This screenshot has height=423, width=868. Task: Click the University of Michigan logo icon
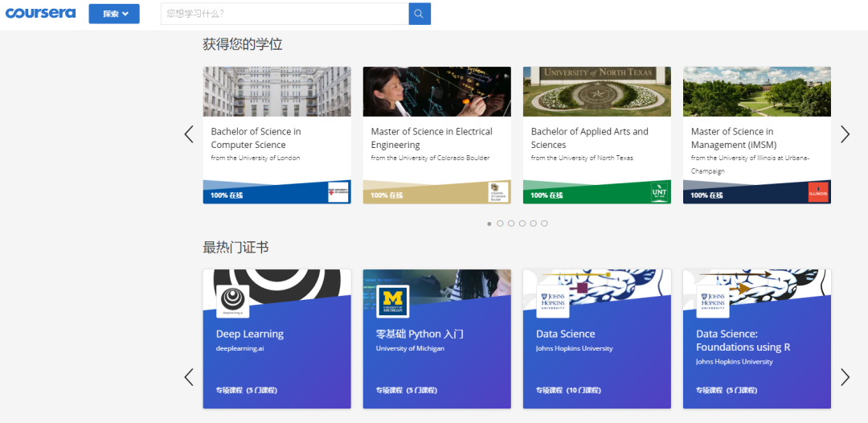pos(392,302)
